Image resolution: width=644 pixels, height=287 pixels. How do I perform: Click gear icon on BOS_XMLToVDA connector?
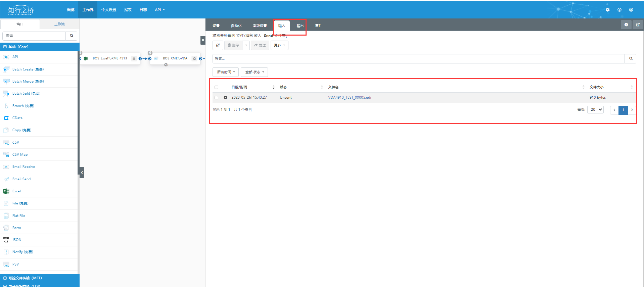tap(194, 59)
